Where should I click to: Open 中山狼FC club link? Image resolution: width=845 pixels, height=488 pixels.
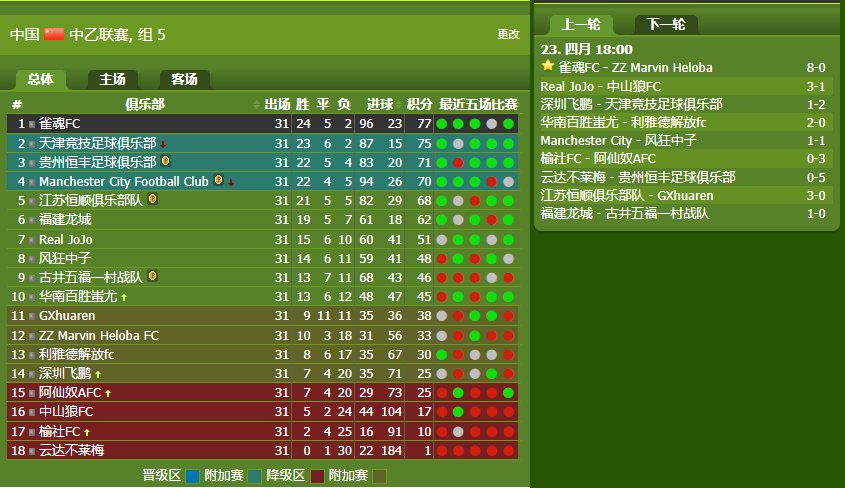pyautogui.click(x=66, y=412)
